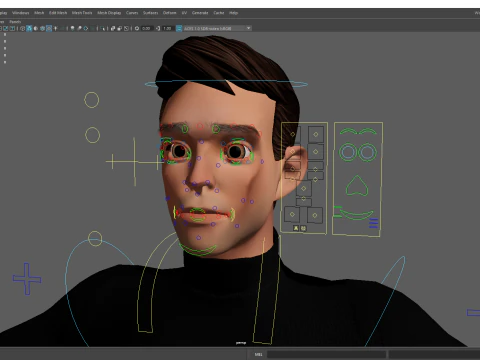
Task: Toggle the blue view transform icon
Action: [179, 28]
